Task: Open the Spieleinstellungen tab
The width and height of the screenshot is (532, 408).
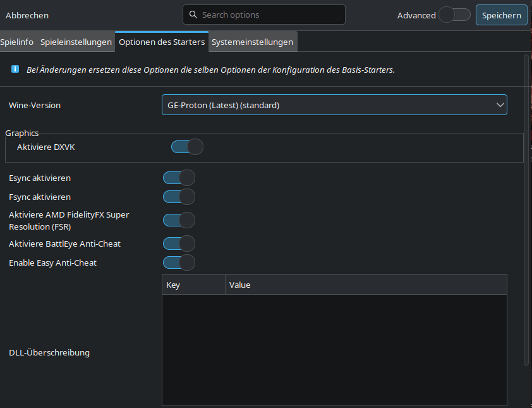Action: 75,42
